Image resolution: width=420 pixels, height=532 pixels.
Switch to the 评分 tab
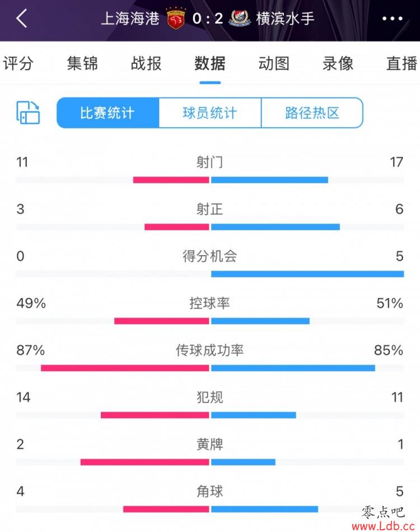click(x=18, y=63)
